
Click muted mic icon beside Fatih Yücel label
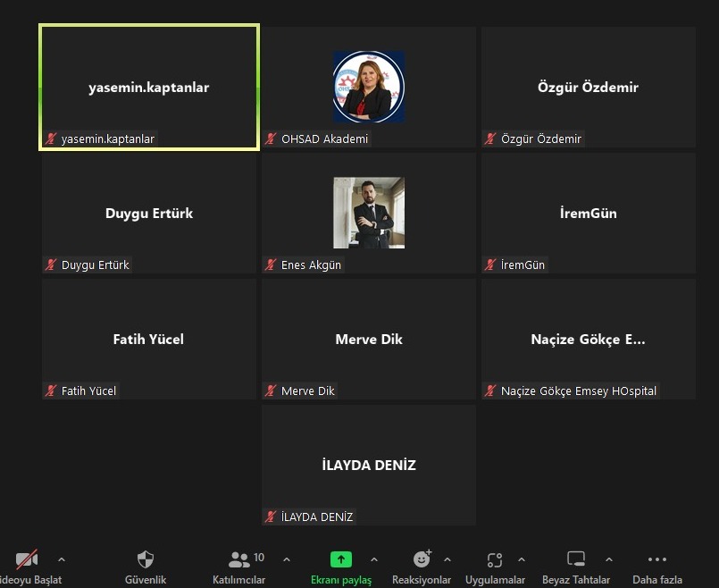(51, 391)
